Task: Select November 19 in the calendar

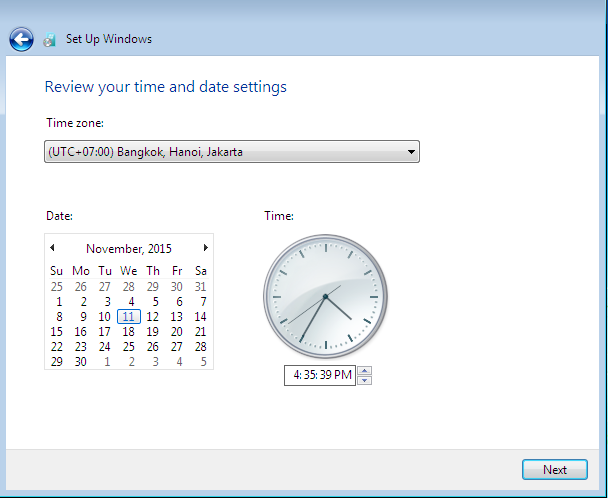Action: [x=153, y=332]
